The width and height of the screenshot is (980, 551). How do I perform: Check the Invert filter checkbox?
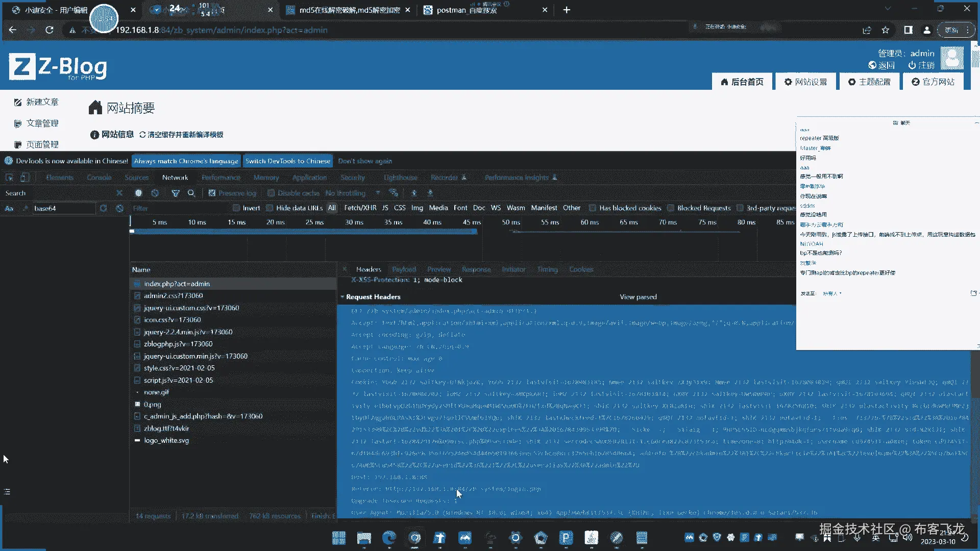click(x=236, y=208)
